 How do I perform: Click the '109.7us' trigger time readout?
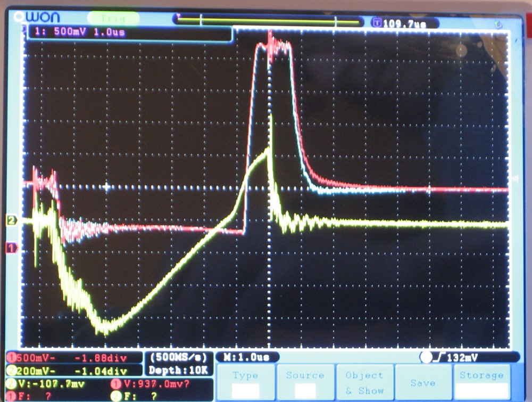click(x=404, y=24)
